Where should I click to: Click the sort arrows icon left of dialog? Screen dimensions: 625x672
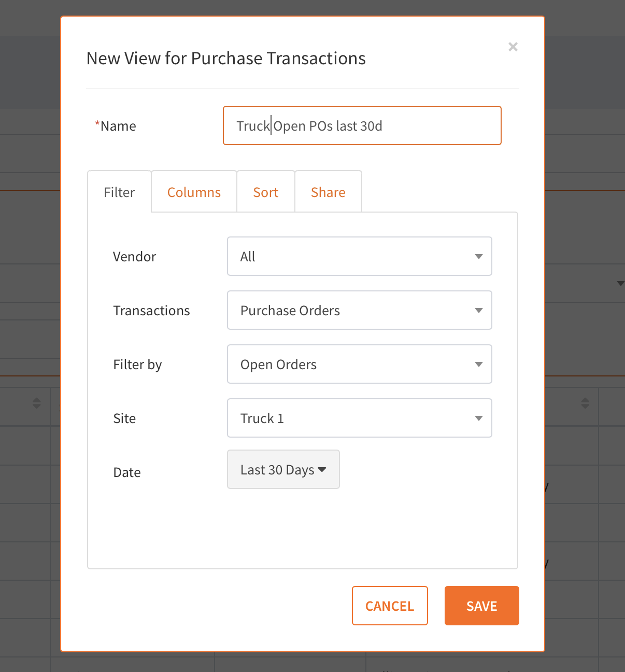[36, 403]
